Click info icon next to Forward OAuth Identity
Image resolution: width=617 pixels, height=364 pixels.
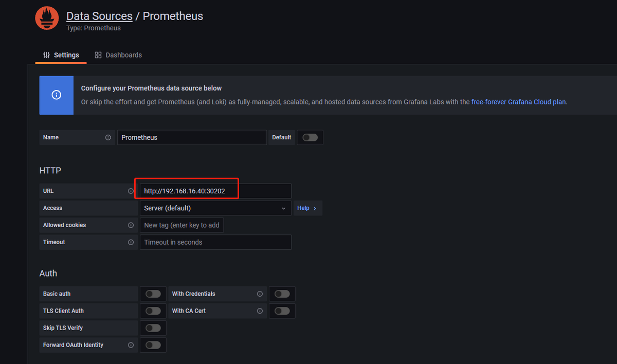click(x=131, y=345)
